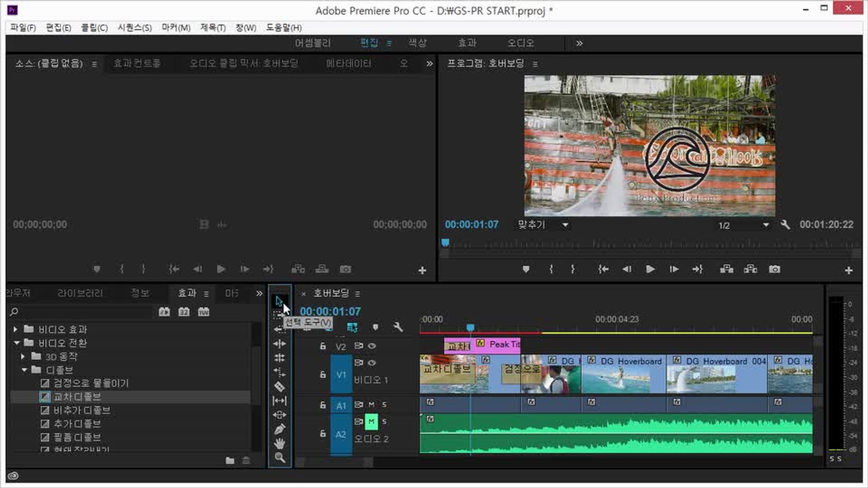Select the Hand tool
The height and width of the screenshot is (488, 868).
tap(279, 443)
